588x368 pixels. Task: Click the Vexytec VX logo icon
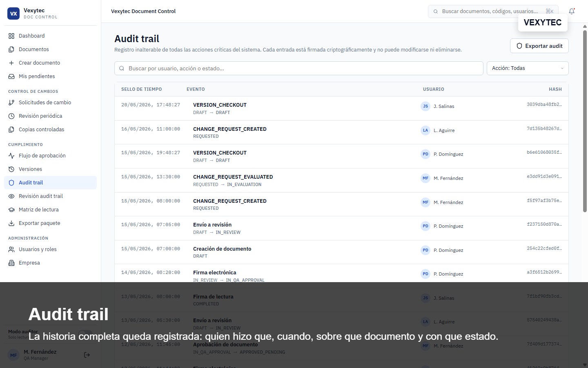coord(13,13)
